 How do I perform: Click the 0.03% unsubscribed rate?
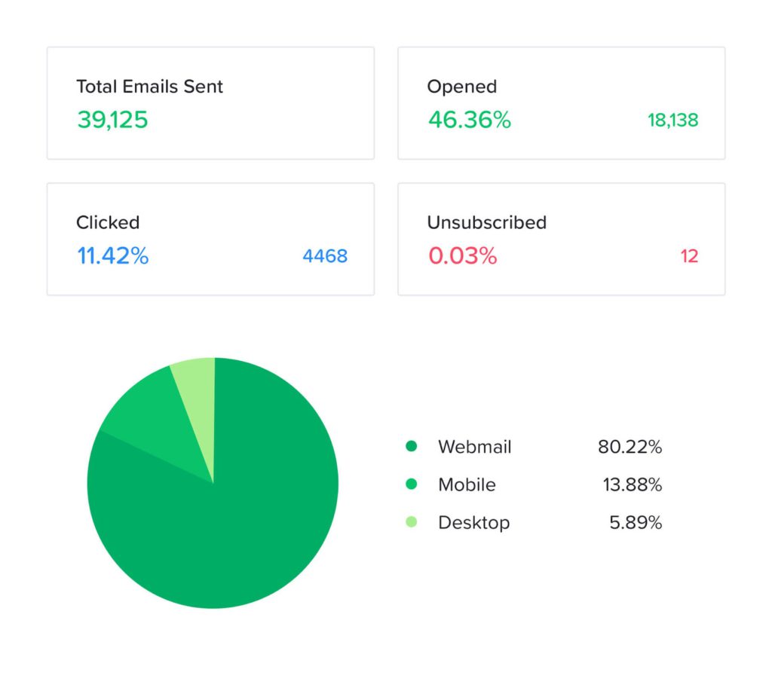(x=462, y=256)
